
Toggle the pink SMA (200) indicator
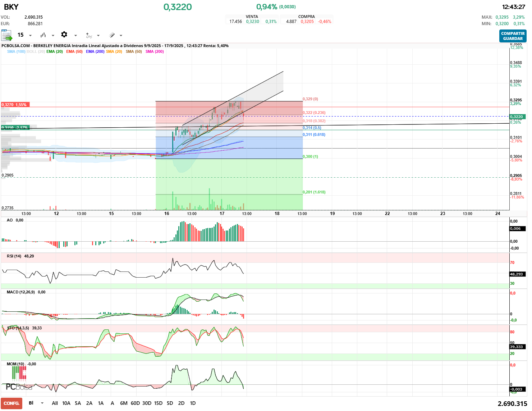pos(155,51)
